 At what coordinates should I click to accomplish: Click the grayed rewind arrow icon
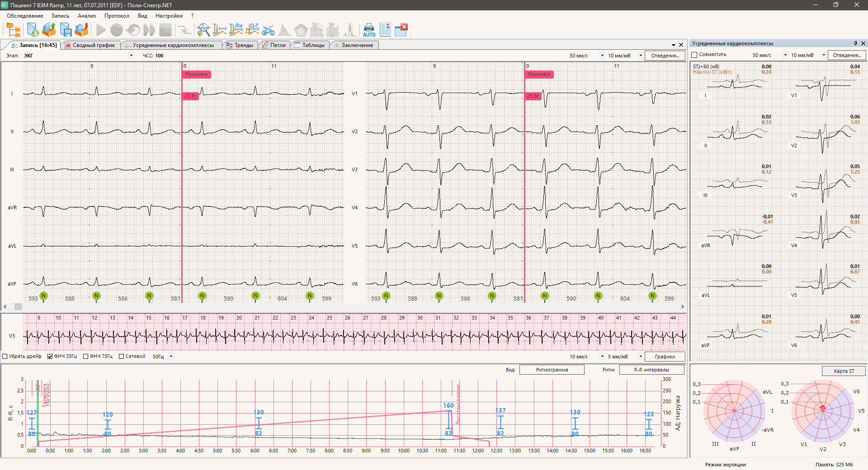[x=133, y=30]
